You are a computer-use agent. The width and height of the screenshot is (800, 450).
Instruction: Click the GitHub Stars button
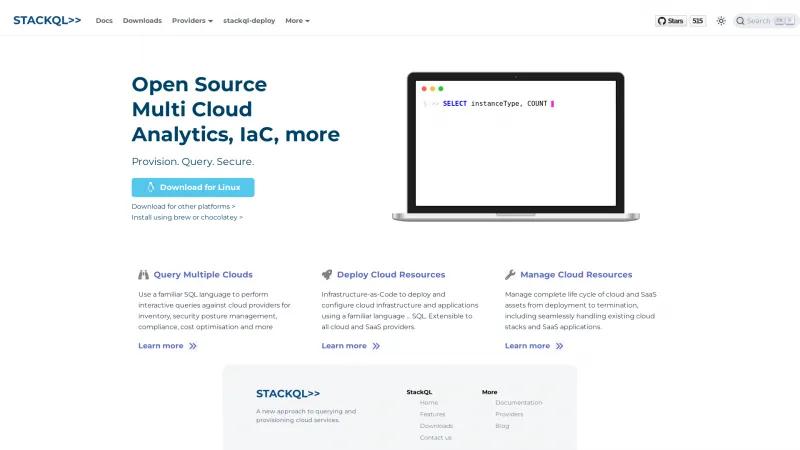[670, 21]
